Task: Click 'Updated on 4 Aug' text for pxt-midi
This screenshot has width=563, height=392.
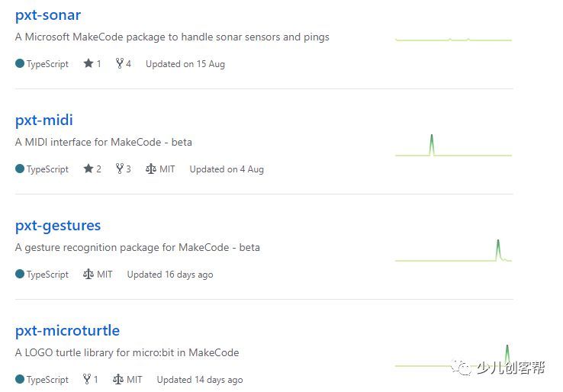Action: [227, 169]
